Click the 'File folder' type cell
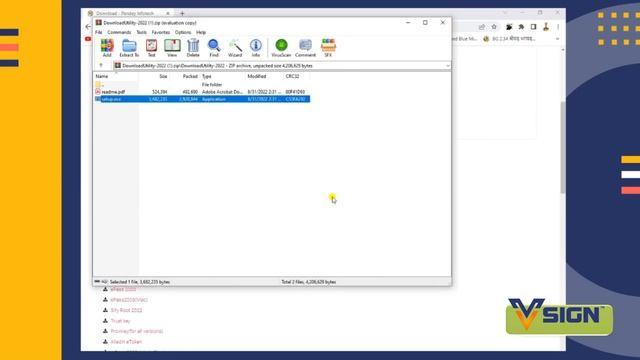The height and width of the screenshot is (360, 640). (x=212, y=84)
